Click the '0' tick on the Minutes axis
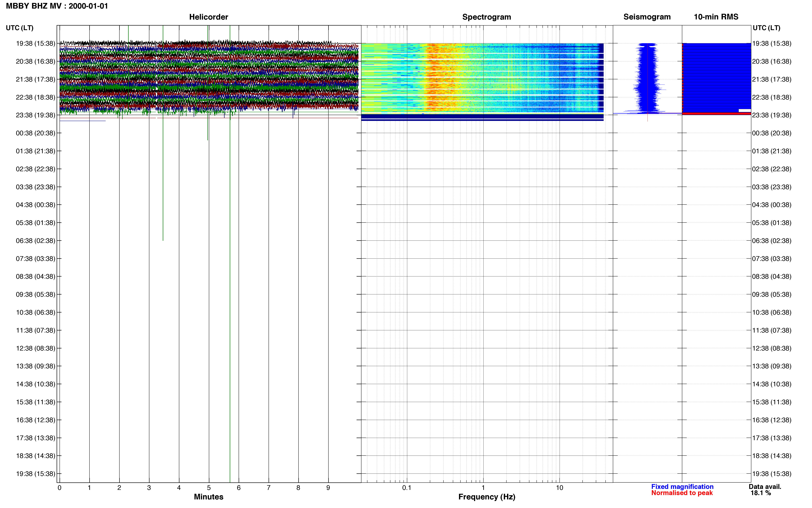812x508 pixels. [59, 487]
